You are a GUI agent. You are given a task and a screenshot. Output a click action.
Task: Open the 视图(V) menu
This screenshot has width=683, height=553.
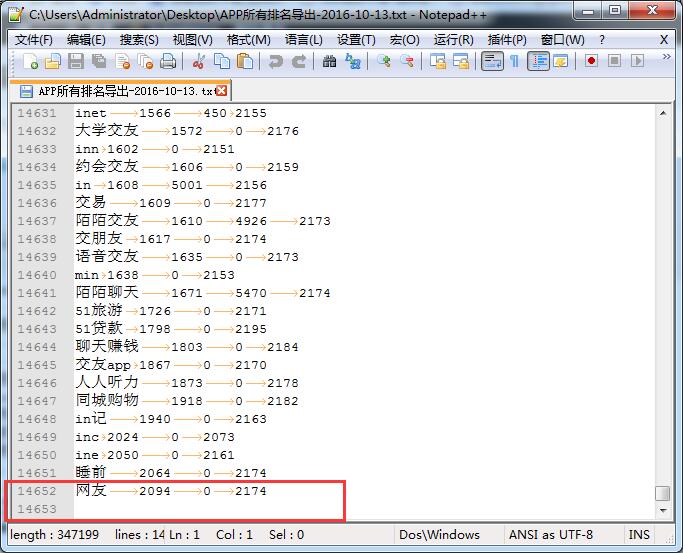[x=193, y=40]
